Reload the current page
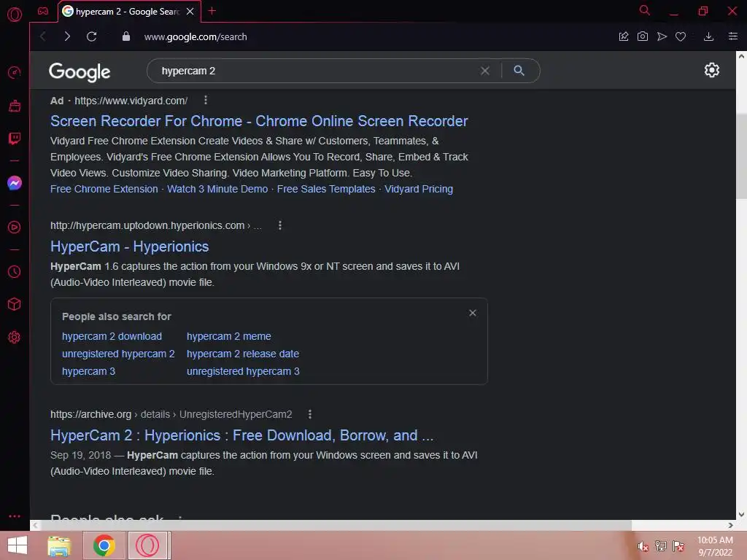The width and height of the screenshot is (747, 560). pos(91,36)
